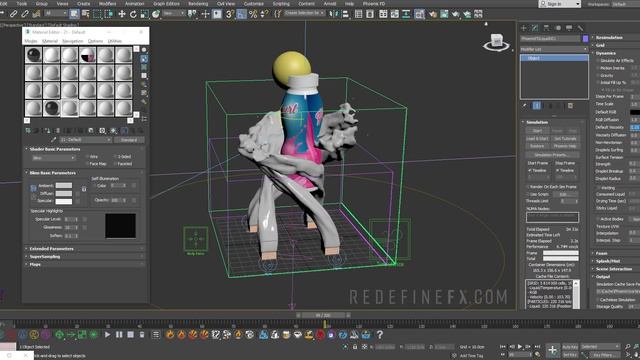Toggle the 3D Snaps icon

[230, 14]
